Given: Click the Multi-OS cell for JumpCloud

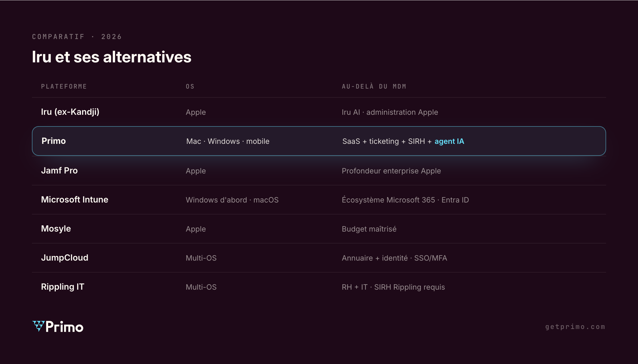Looking at the screenshot, I should (201, 258).
